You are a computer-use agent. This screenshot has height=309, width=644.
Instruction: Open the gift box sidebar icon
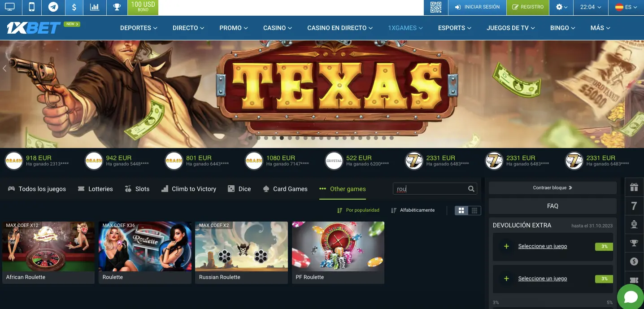pos(634,187)
